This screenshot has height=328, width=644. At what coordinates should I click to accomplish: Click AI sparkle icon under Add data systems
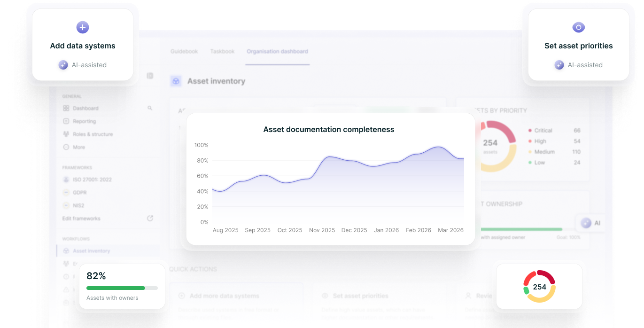pyautogui.click(x=63, y=65)
